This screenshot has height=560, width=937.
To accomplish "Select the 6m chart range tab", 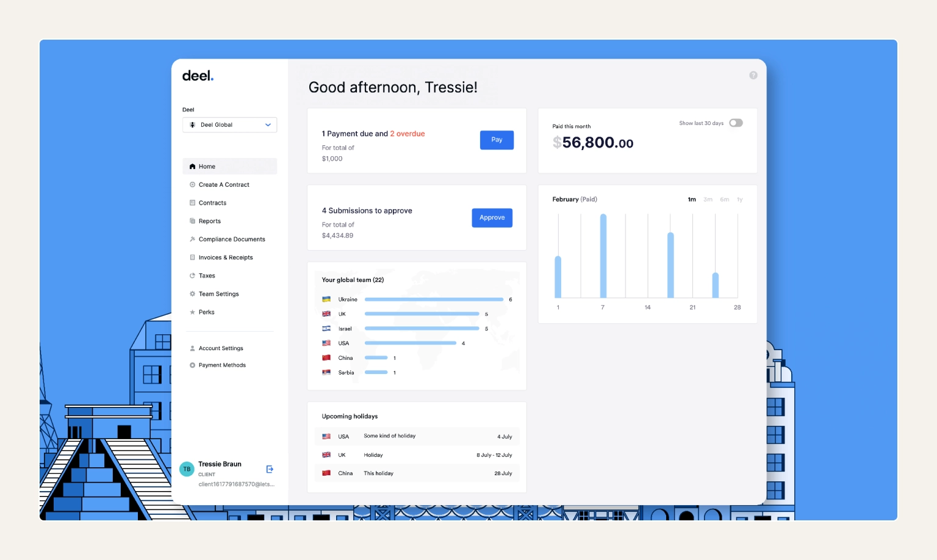I will [725, 199].
